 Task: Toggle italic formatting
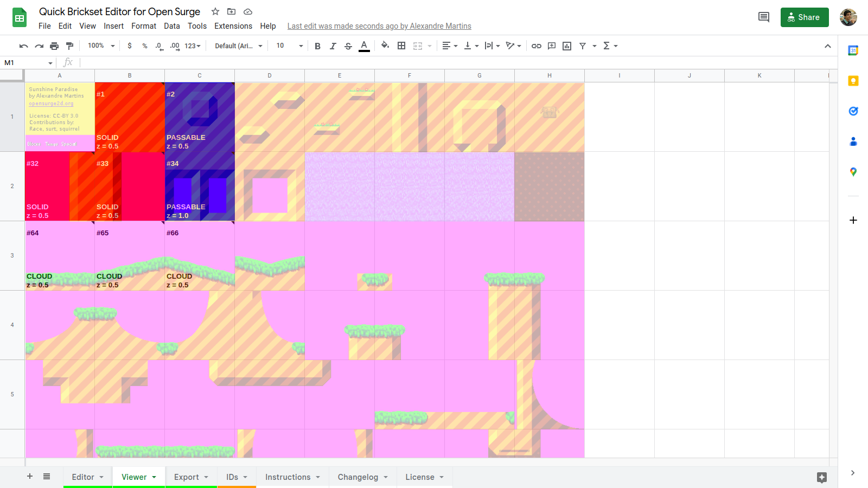(x=333, y=46)
